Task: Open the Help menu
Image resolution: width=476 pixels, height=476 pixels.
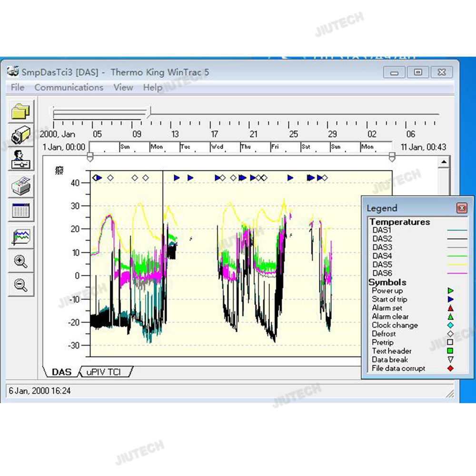Action: (152, 88)
